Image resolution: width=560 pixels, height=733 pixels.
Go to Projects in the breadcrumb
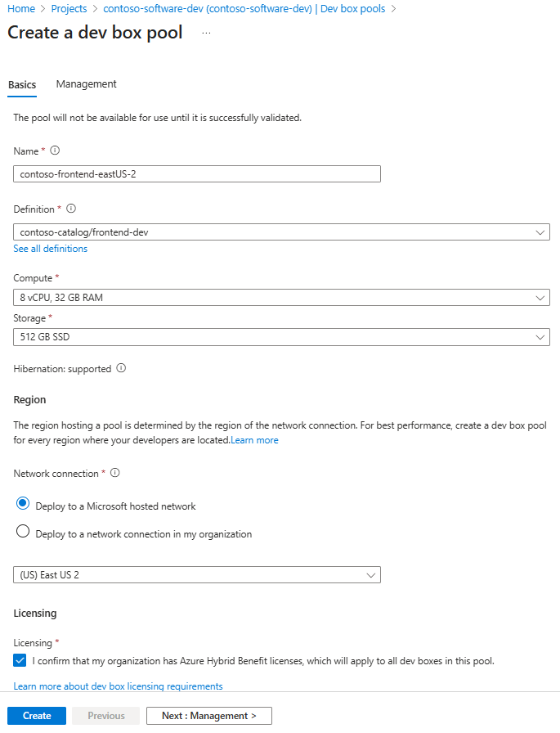point(69,9)
